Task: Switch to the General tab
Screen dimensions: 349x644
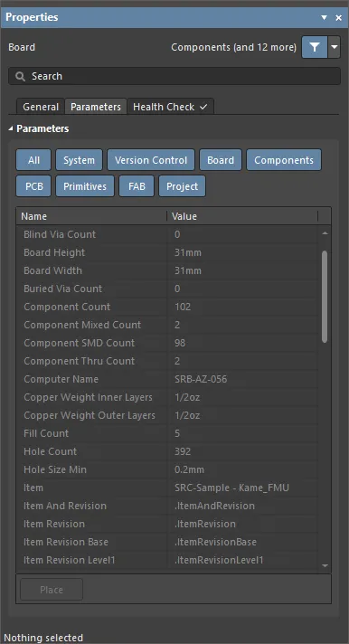Action: click(x=41, y=107)
